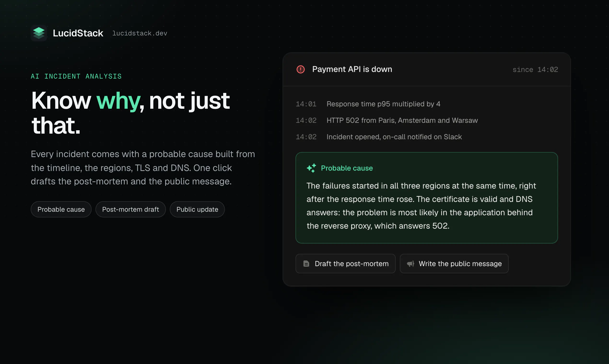Viewport: 609px width, 364px height.
Task: Click the 14:01 timeline timestamp
Action: pos(306,104)
